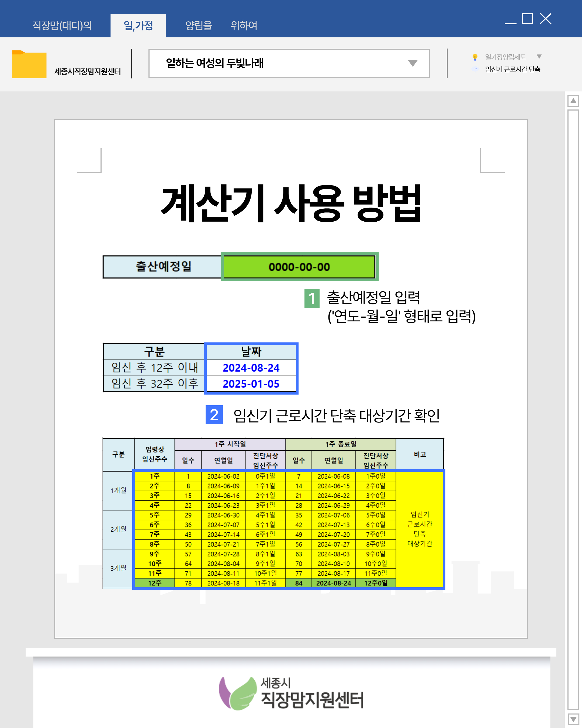Click the 1주 시작일 table header
Image resolution: width=582 pixels, height=728 pixels.
230,444
